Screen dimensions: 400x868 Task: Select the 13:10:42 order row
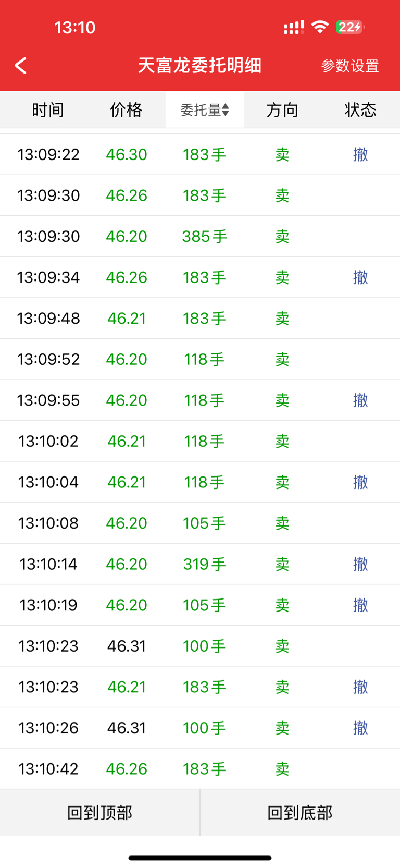200,769
